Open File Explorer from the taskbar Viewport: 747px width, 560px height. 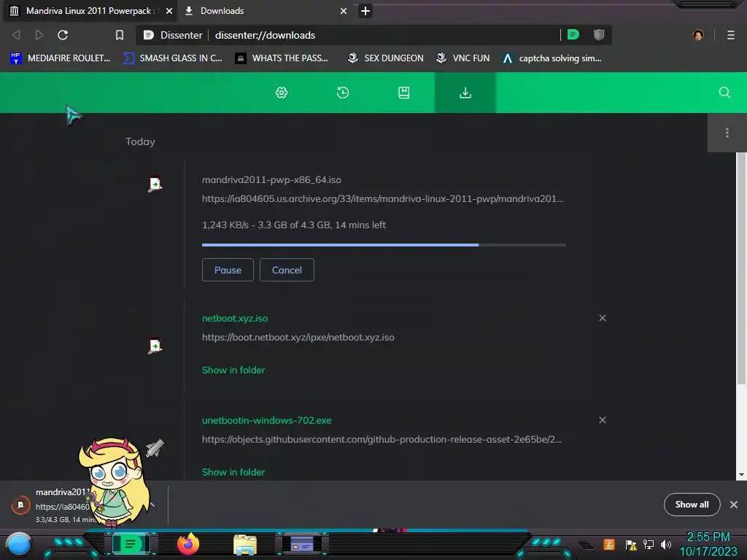[245, 545]
